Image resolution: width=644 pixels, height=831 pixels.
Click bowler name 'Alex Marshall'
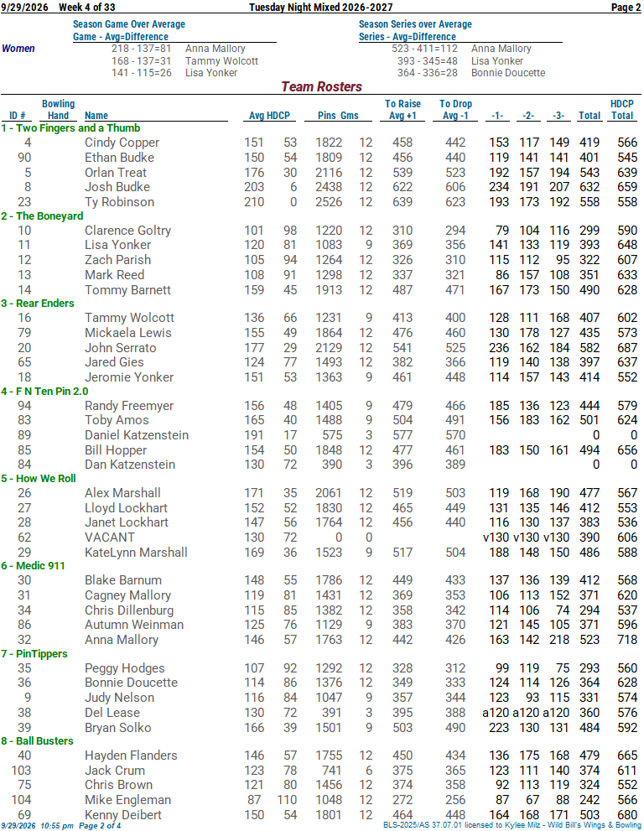(x=122, y=493)
